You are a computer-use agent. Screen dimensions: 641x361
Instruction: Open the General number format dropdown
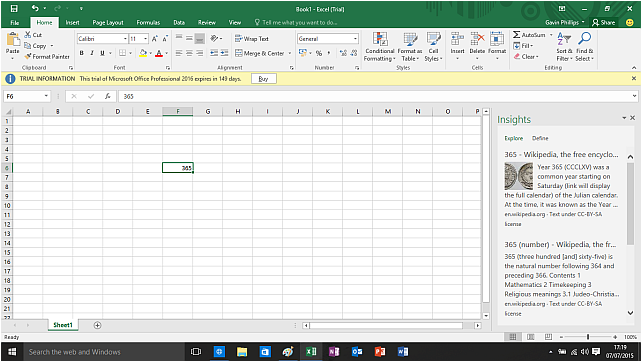pyautogui.click(x=355, y=39)
